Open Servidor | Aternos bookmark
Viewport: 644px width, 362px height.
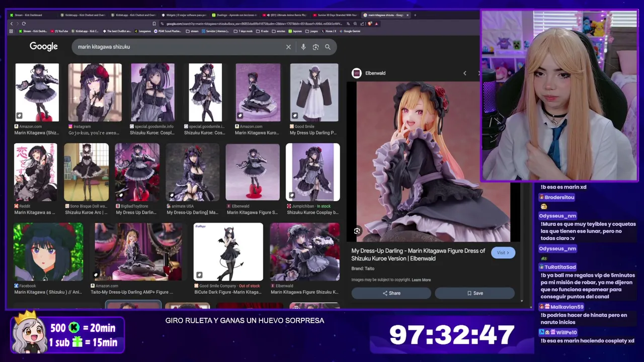pyautogui.click(x=214, y=31)
